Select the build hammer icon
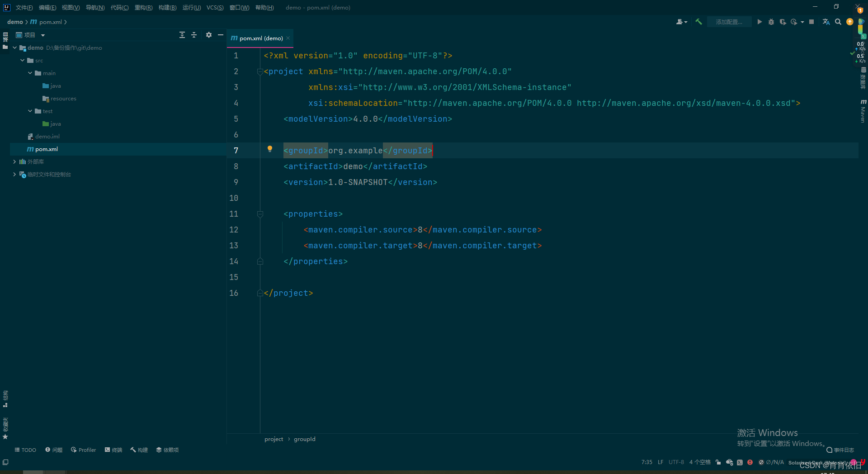The width and height of the screenshot is (868, 474). (x=698, y=22)
